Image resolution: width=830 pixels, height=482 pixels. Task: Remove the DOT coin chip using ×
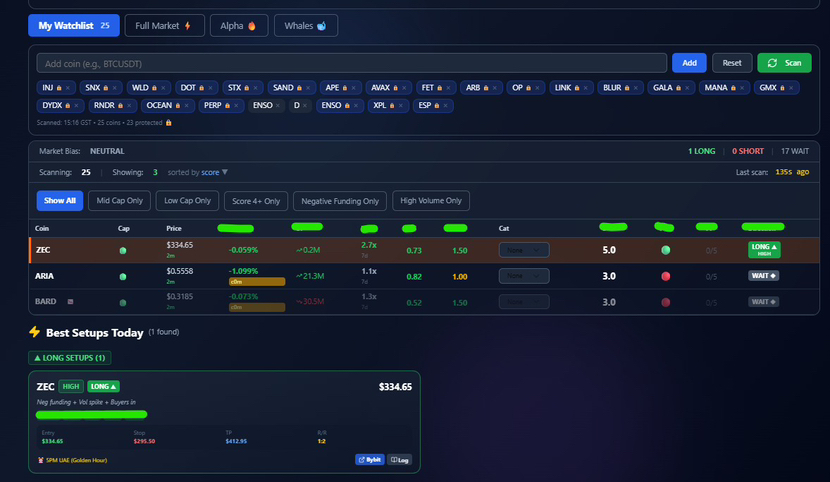pos(210,88)
